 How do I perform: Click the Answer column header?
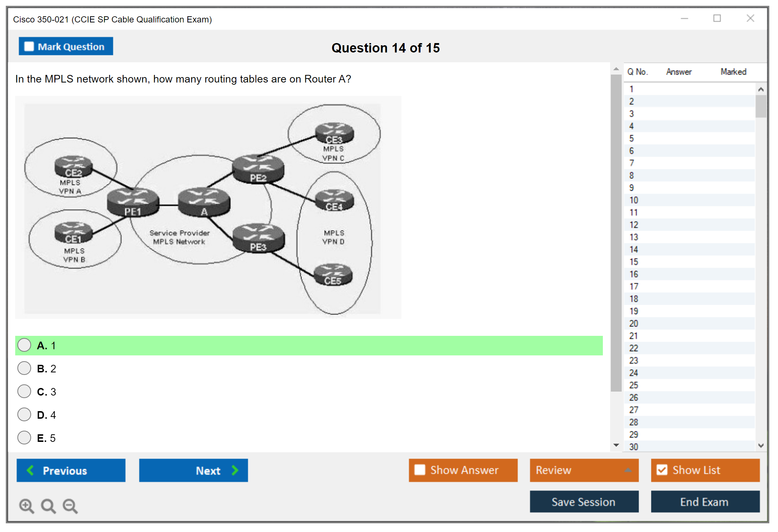click(x=678, y=72)
